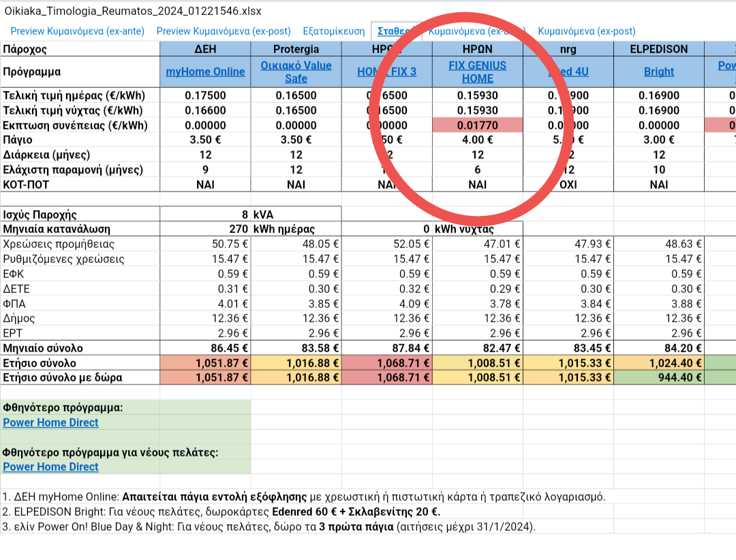Select supply charge 50.75 € for ΔΕΗ
The height and width of the screenshot is (560, 736).
coord(205,244)
